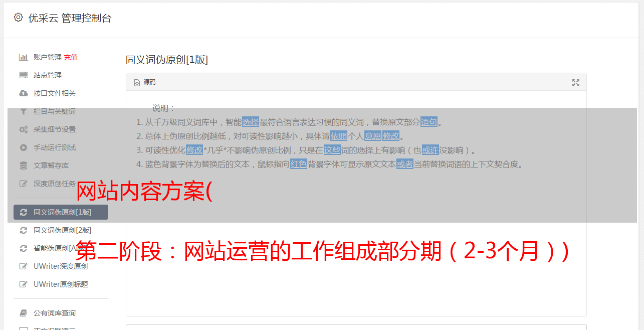Open 账户管理 bar-chart icon in sidebar

(23, 57)
